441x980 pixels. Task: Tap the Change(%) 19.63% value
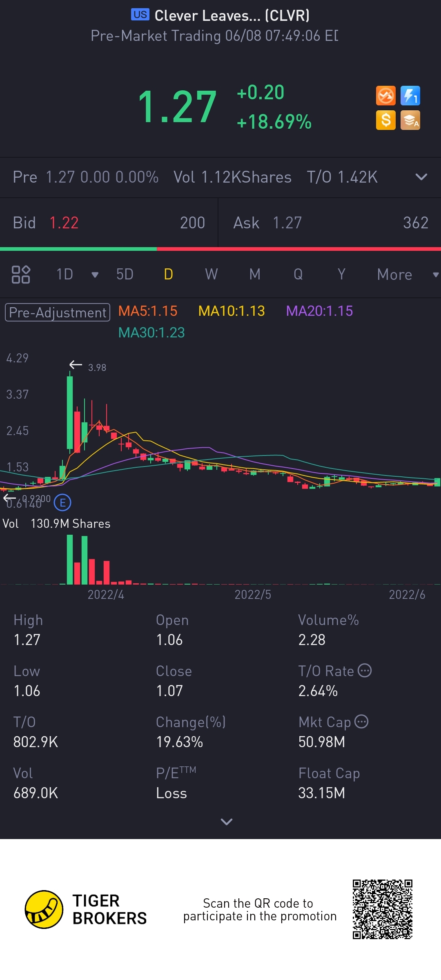[x=180, y=742]
